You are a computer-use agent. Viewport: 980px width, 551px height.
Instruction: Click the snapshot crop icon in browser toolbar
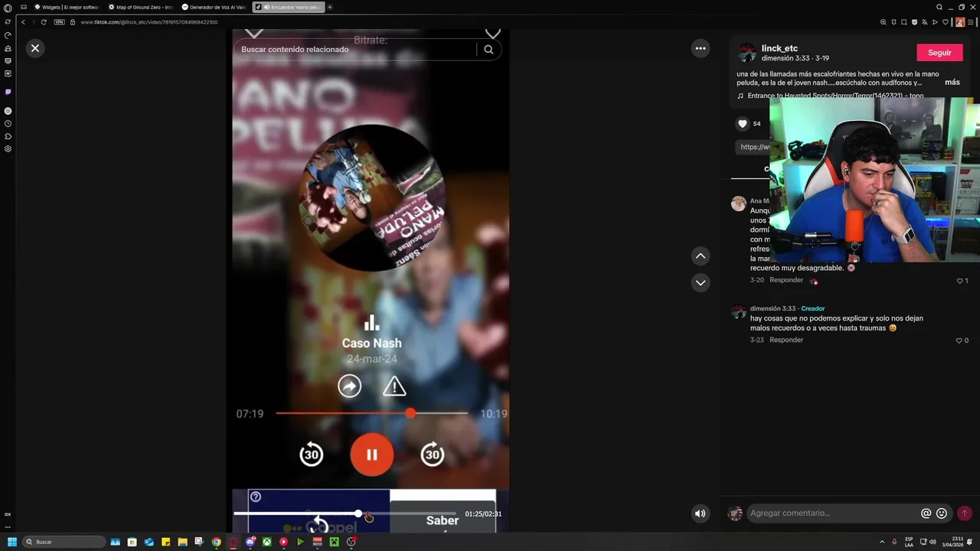click(903, 22)
